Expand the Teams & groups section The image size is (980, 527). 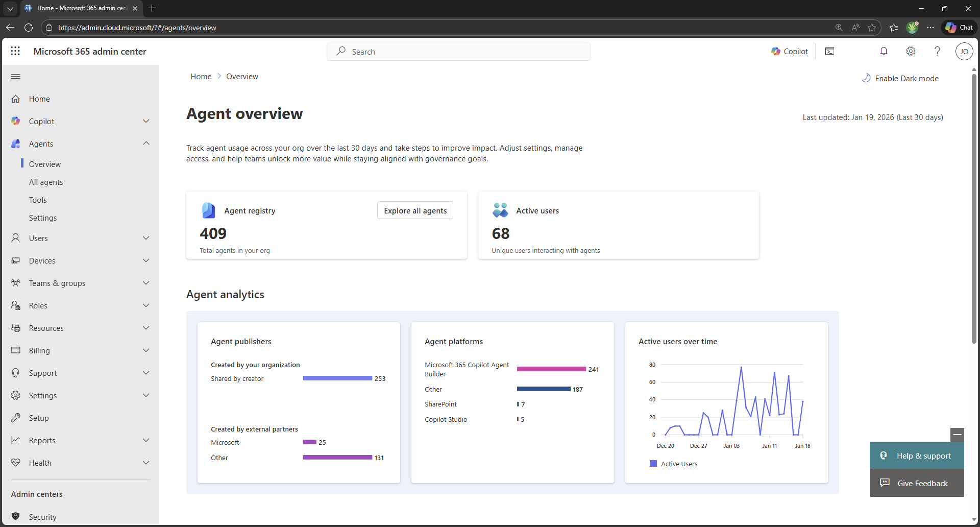click(146, 283)
